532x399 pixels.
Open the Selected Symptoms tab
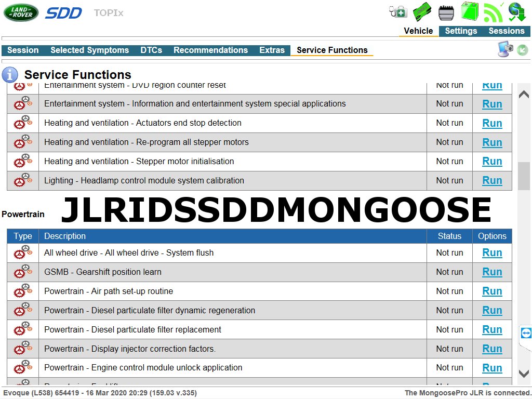pos(89,50)
